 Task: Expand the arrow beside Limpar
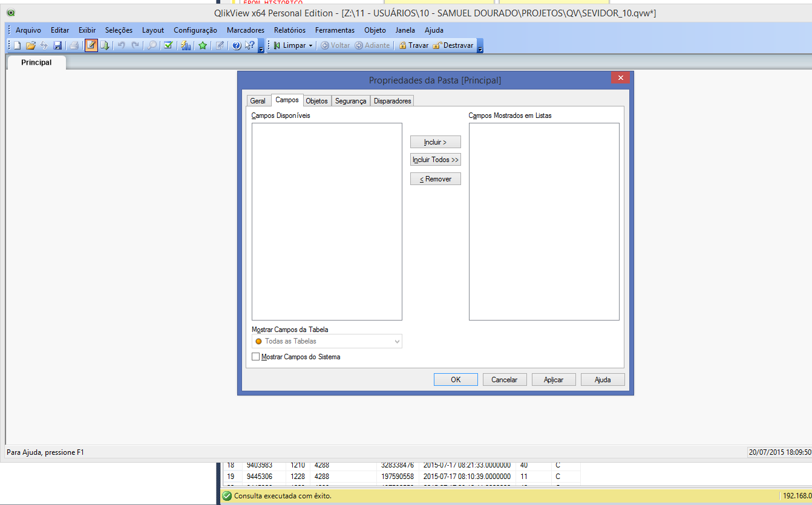[x=310, y=45]
